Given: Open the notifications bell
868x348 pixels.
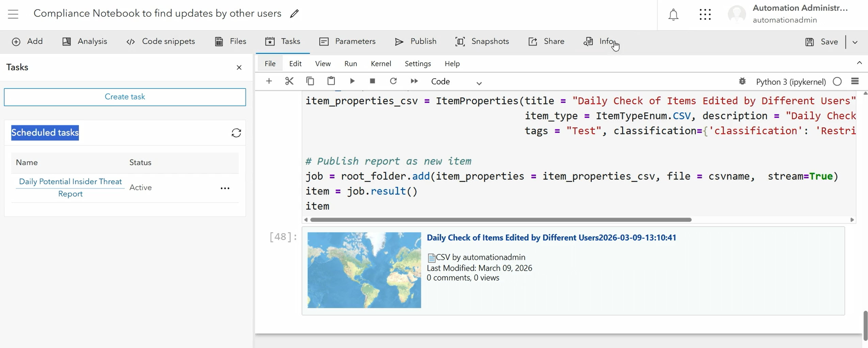Looking at the screenshot, I should [673, 15].
